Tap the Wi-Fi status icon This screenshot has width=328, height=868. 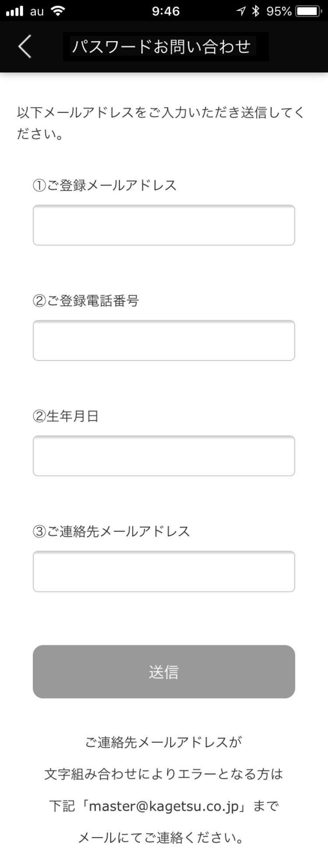pyautogui.click(x=57, y=11)
